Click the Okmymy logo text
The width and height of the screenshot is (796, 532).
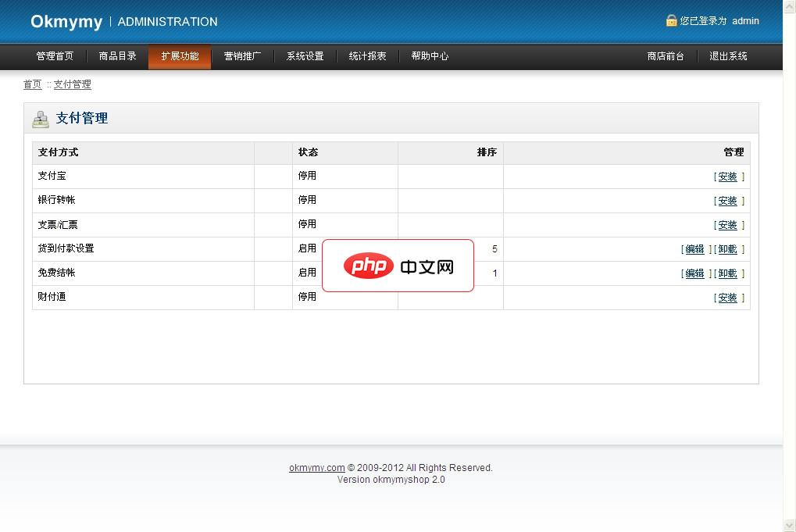tap(66, 22)
